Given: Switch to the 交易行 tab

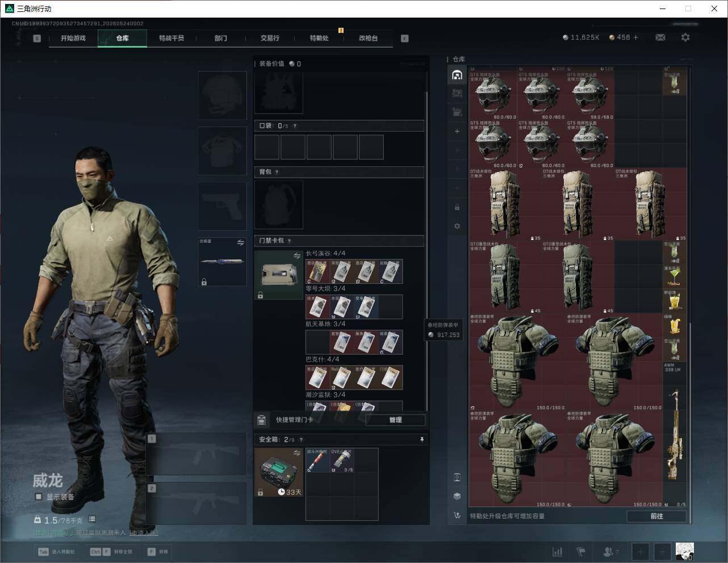Looking at the screenshot, I should pos(270,38).
